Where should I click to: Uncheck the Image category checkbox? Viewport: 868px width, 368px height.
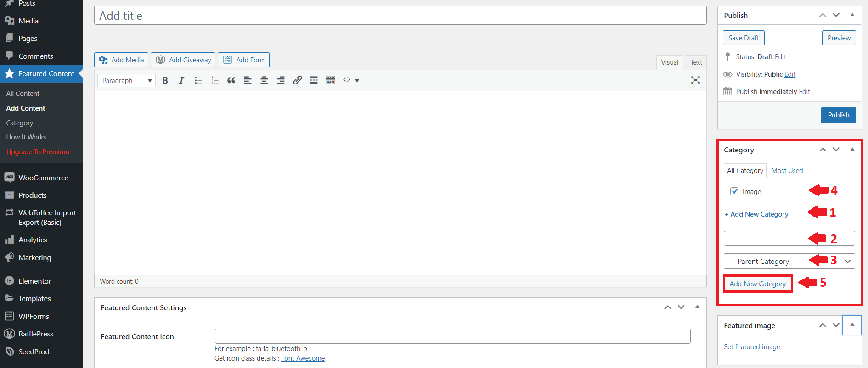click(x=734, y=191)
